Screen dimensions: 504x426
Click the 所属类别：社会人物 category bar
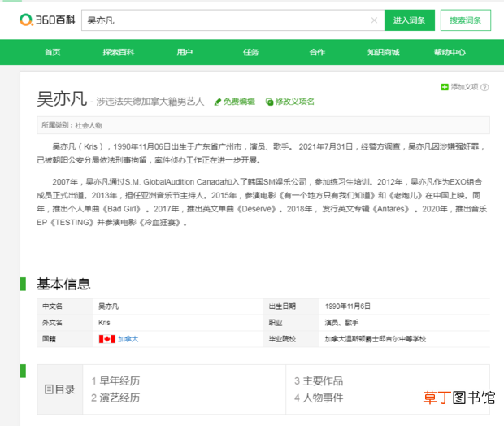coord(263,125)
